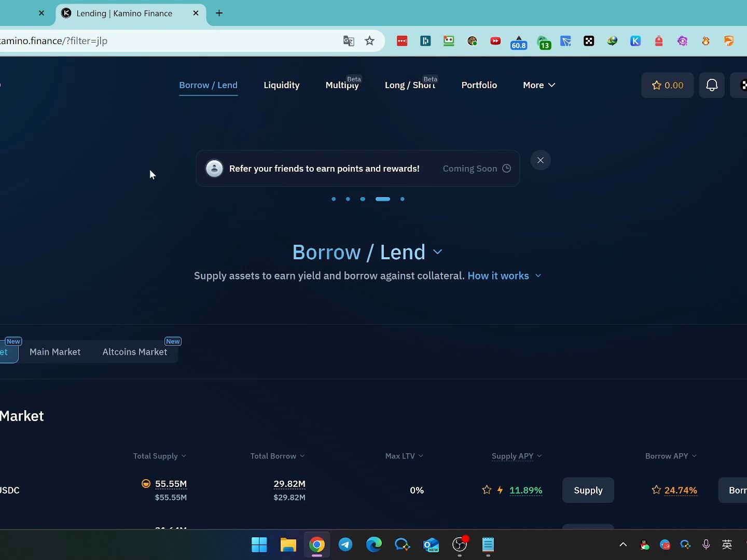Close the Lending | Kamino Finance tab
The width and height of the screenshot is (747, 560).
(196, 13)
